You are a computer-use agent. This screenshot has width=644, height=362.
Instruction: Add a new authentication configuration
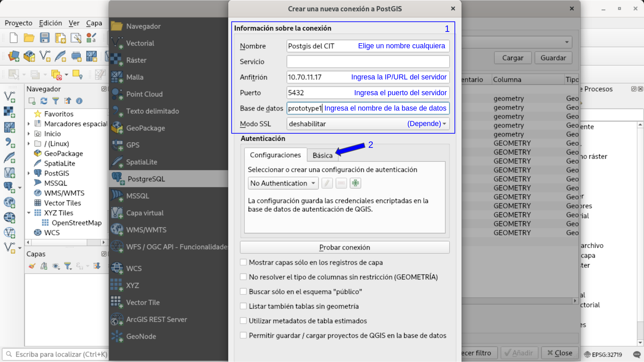click(x=355, y=183)
